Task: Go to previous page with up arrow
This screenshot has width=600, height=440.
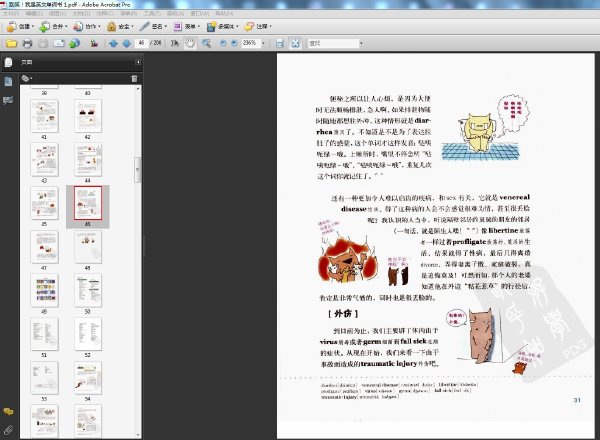Action: point(113,43)
